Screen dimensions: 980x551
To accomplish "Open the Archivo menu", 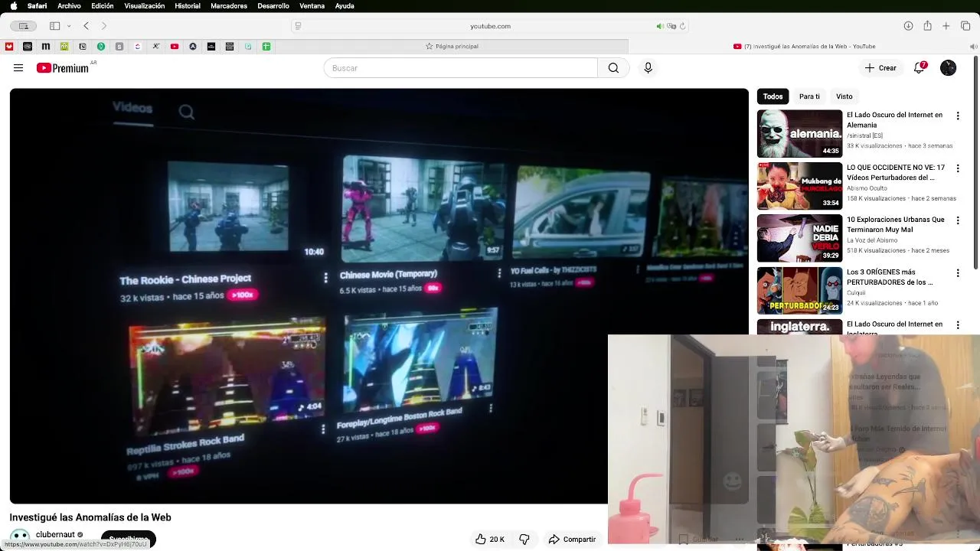I will click(69, 6).
